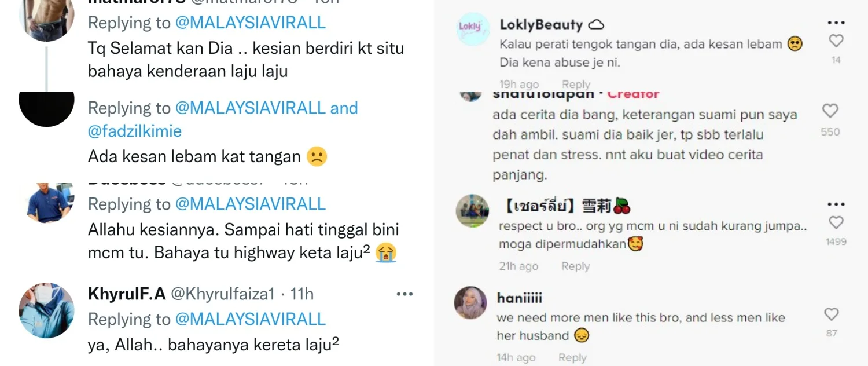Like LoklyBeauty's comment with the heart icon

836,41
